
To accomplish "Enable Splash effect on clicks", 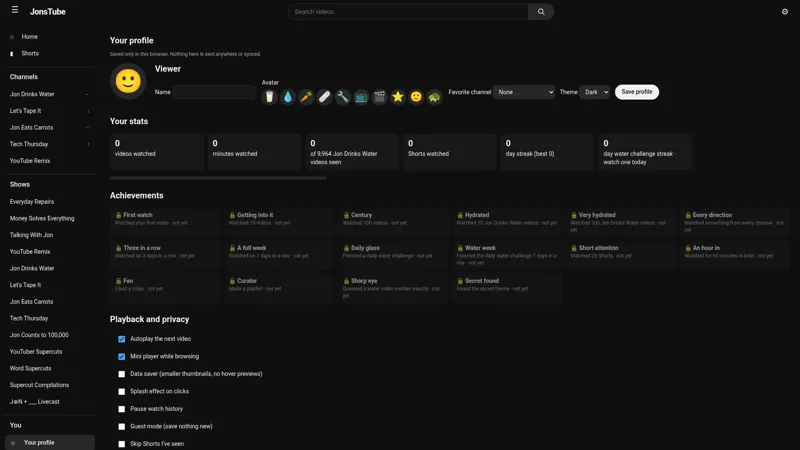I will [121, 392].
